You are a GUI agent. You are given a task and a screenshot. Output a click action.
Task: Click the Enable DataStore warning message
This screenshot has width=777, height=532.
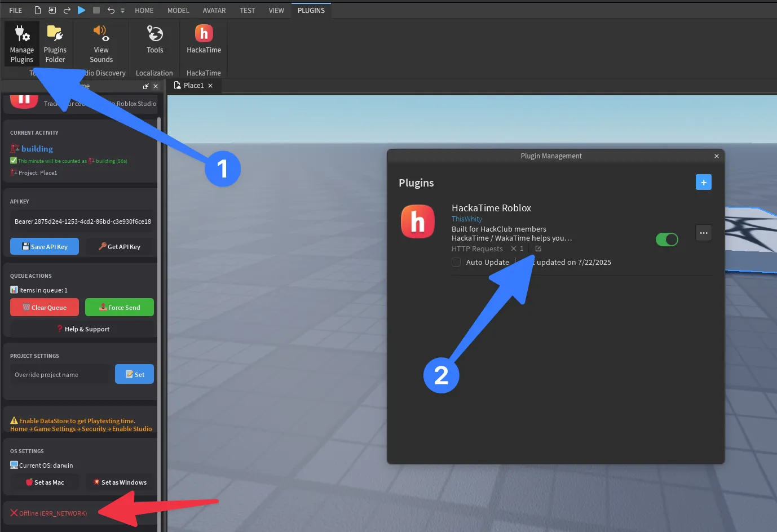81,425
